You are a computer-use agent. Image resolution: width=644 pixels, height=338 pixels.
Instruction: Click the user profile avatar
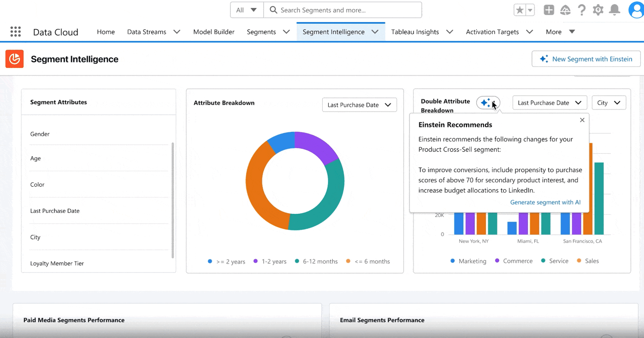(636, 10)
